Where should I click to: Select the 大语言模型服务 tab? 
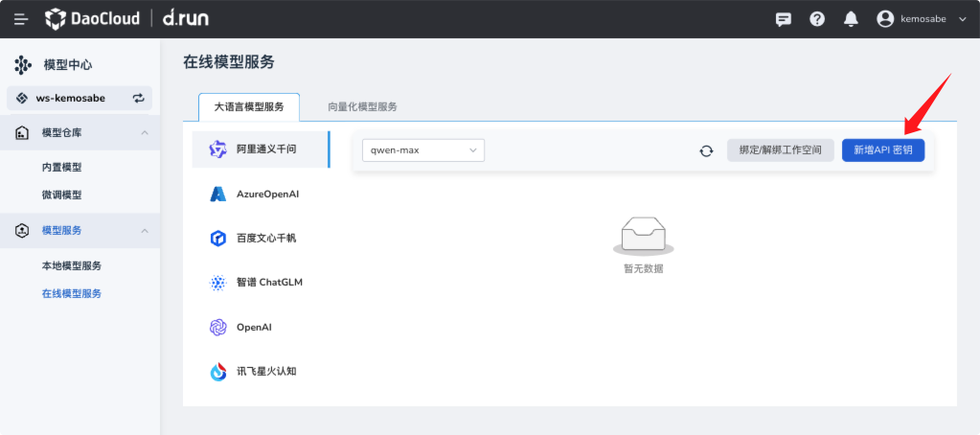(249, 107)
